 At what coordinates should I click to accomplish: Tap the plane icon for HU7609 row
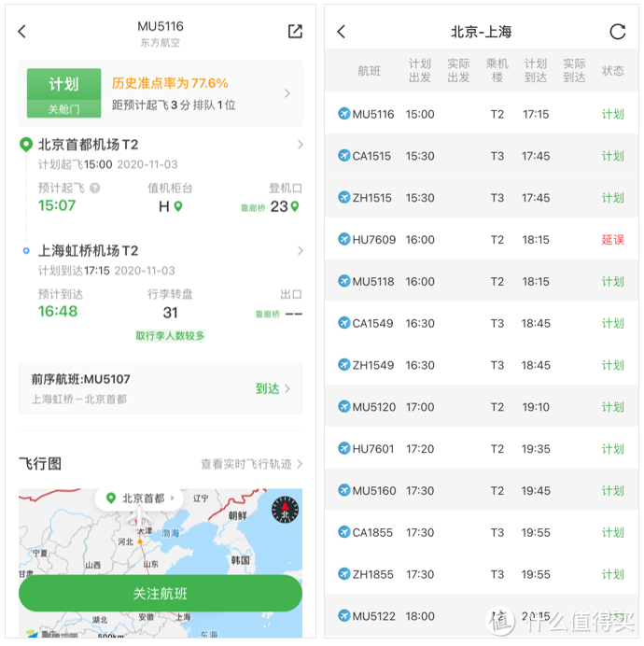tap(343, 239)
